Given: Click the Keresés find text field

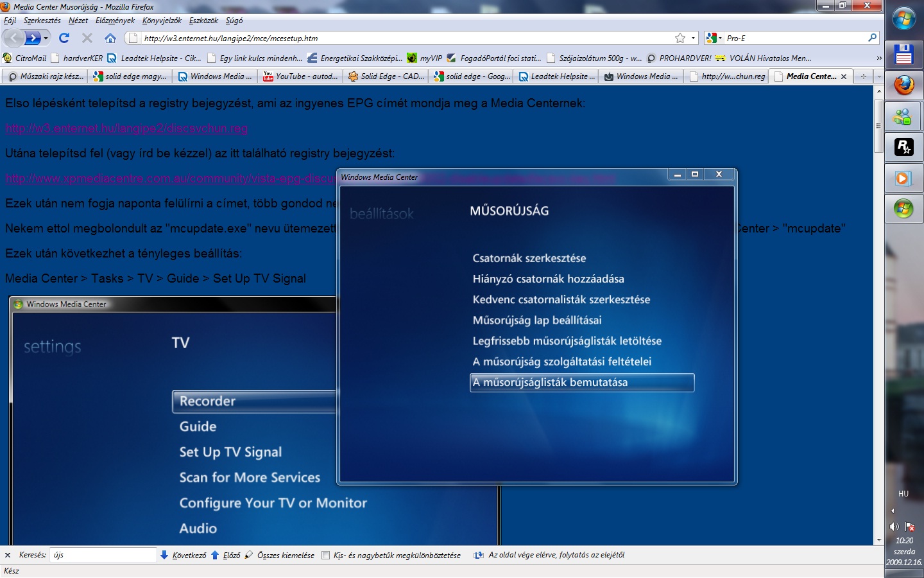Looking at the screenshot, I should pyautogui.click(x=103, y=555).
